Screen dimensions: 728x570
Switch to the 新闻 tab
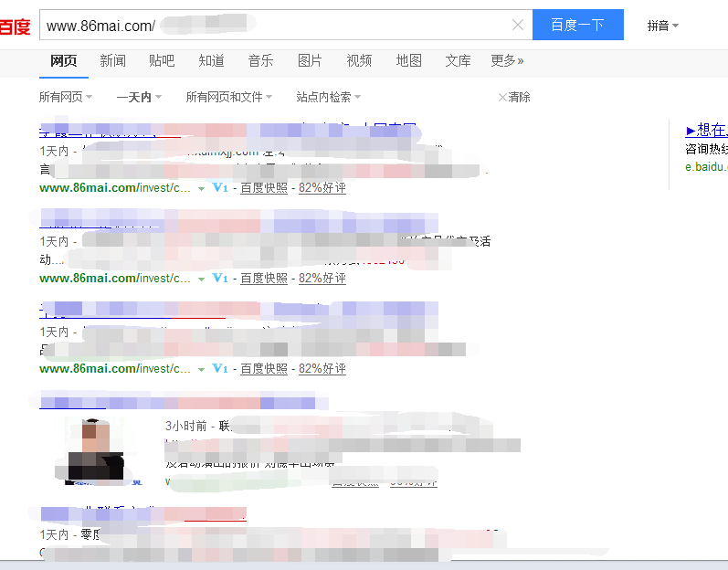[113, 61]
